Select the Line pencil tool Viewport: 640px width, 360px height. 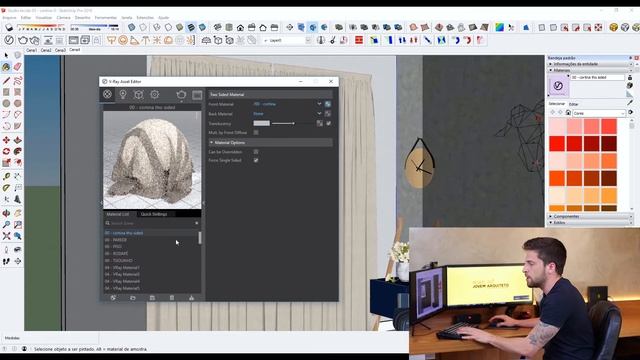6,80
